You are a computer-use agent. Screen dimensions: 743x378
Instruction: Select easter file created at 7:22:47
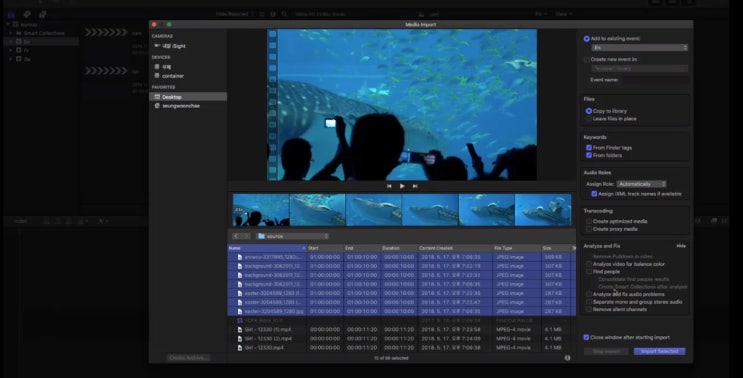pos(402,302)
